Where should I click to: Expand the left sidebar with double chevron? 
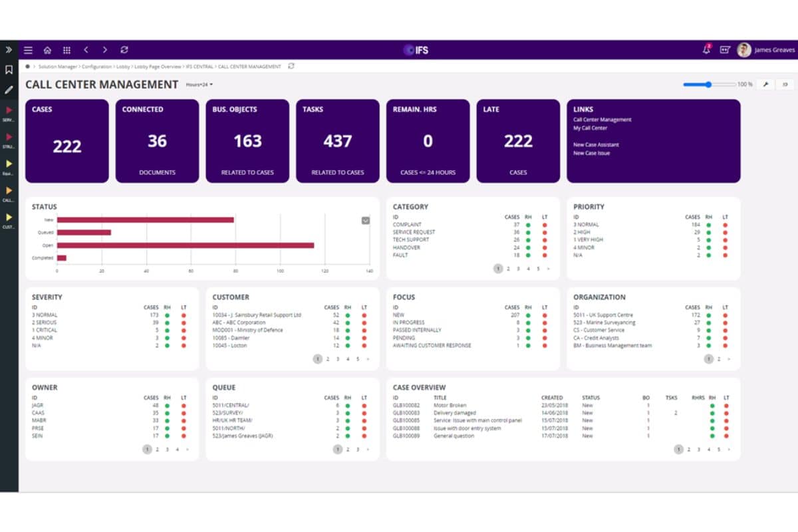9,50
